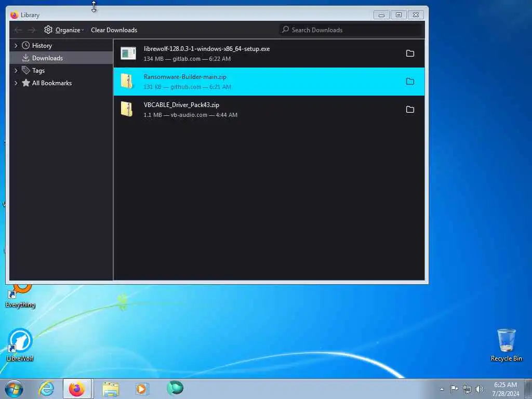Click the History clock icon in sidebar

click(x=26, y=46)
